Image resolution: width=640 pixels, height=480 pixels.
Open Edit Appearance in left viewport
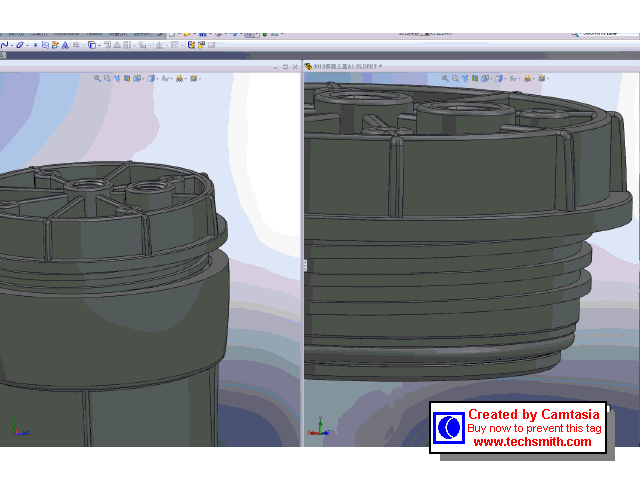[x=179, y=78]
